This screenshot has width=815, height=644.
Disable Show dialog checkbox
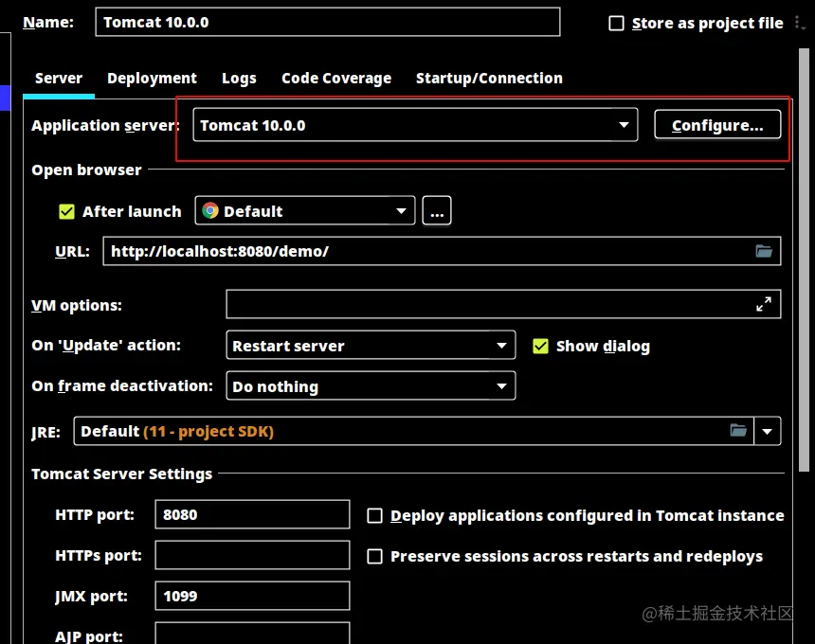tap(540, 346)
